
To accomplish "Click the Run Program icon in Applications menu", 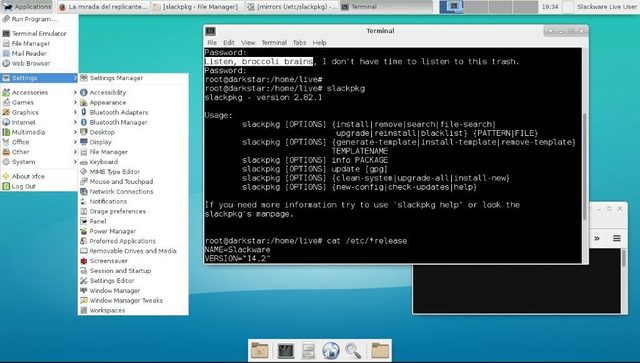I will [6, 19].
